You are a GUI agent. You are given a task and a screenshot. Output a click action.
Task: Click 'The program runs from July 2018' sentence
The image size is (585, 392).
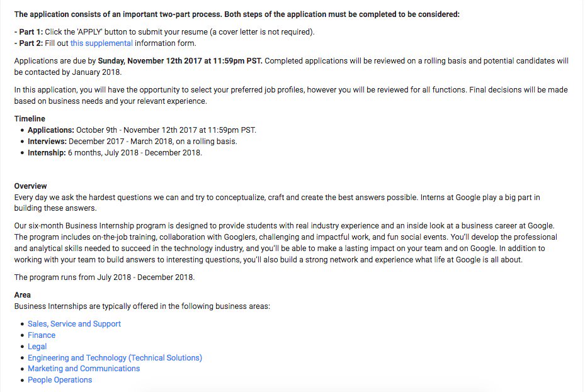(x=104, y=277)
